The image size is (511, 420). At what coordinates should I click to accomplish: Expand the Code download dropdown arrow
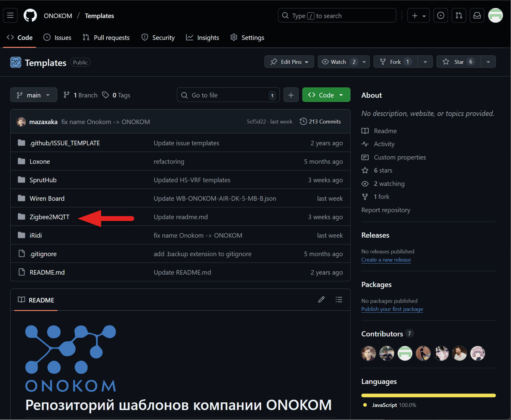pos(341,95)
